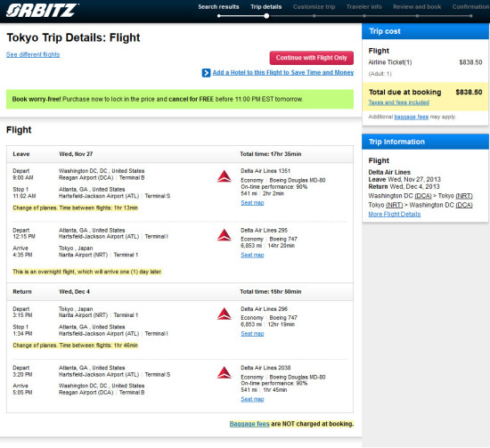The width and height of the screenshot is (490, 448).
Task: Click the Trip details progress marker dot
Action: (x=266, y=16)
